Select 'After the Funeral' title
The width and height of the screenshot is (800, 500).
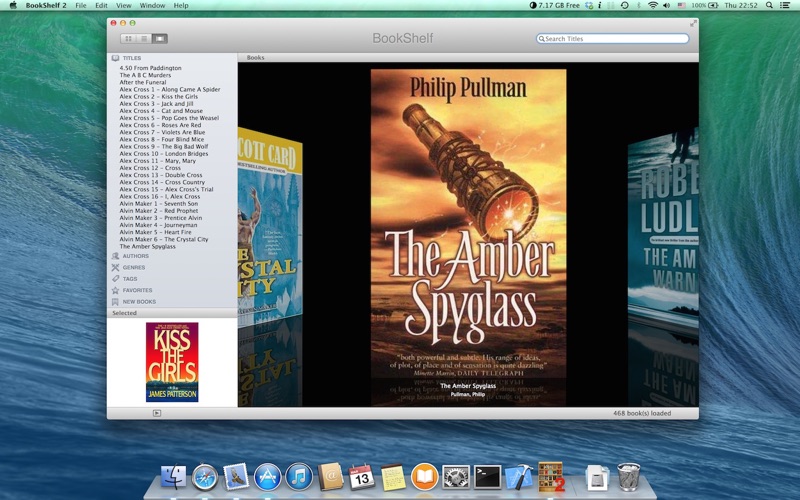[143, 82]
